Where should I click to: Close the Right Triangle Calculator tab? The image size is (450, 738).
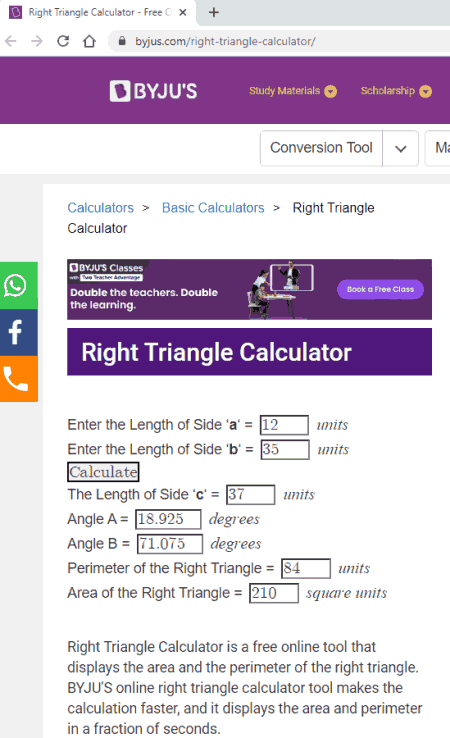pyautogui.click(x=183, y=12)
